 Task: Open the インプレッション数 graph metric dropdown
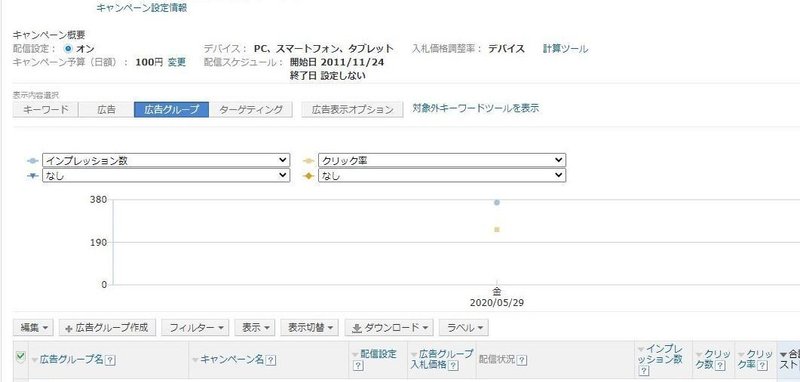point(166,160)
